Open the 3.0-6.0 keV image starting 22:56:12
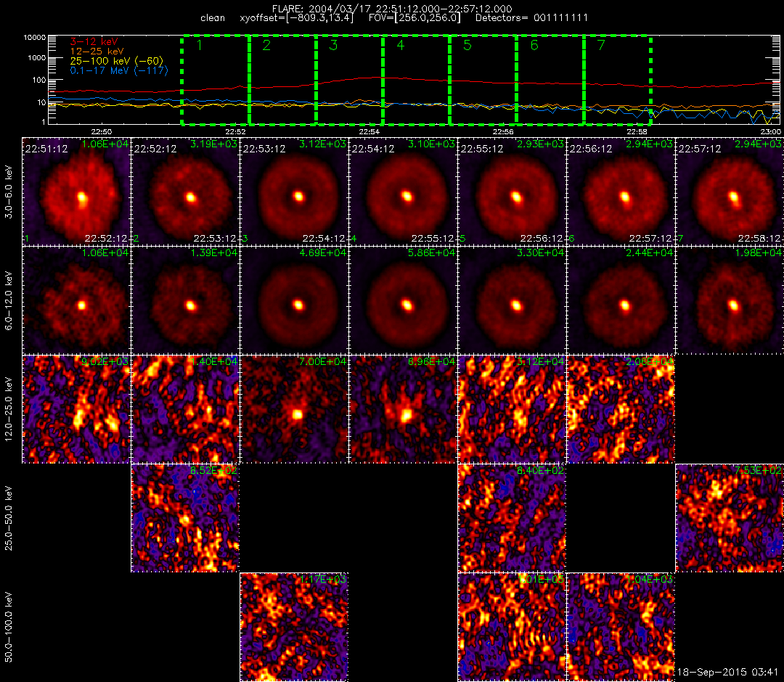Image resolution: width=784 pixels, height=682 pixels. click(x=621, y=192)
